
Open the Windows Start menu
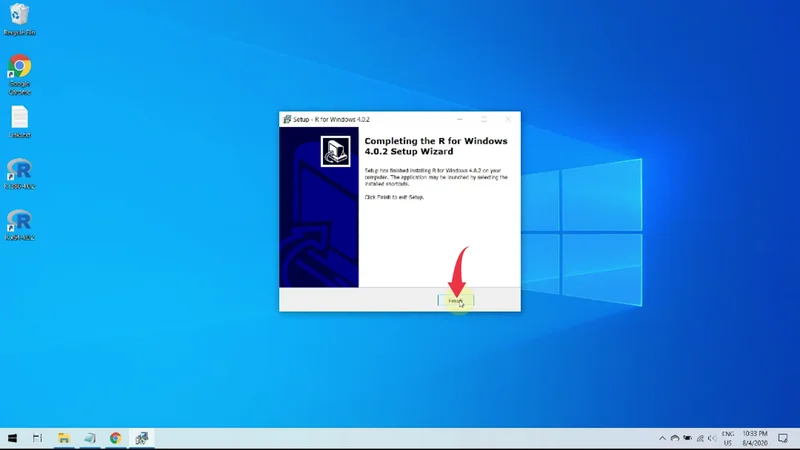pos(14,438)
